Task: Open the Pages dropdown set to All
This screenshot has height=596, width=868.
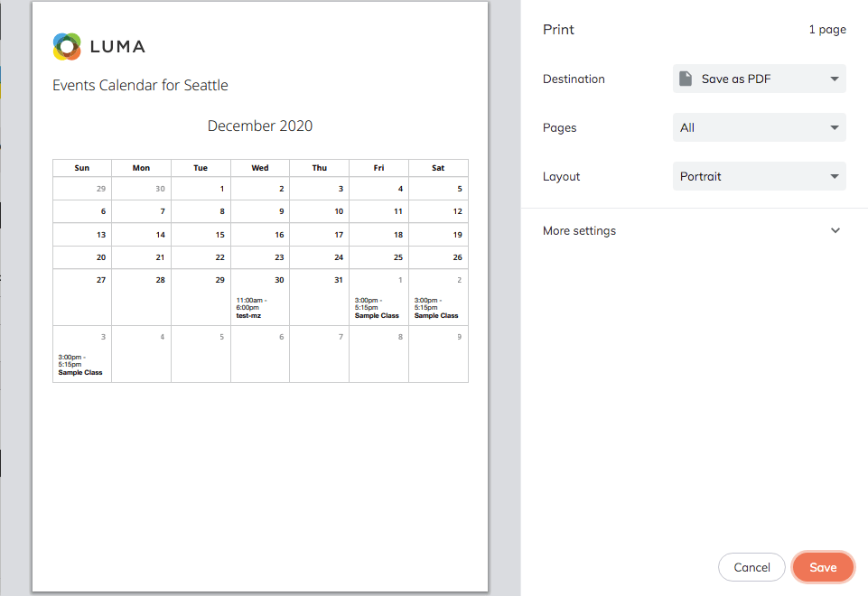Action: tap(759, 127)
